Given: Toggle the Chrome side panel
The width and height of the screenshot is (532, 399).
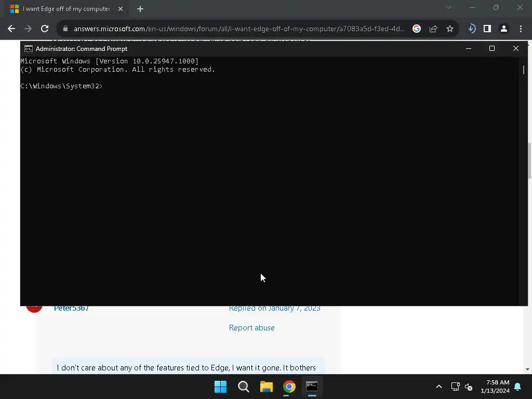Looking at the screenshot, I should coord(487,29).
